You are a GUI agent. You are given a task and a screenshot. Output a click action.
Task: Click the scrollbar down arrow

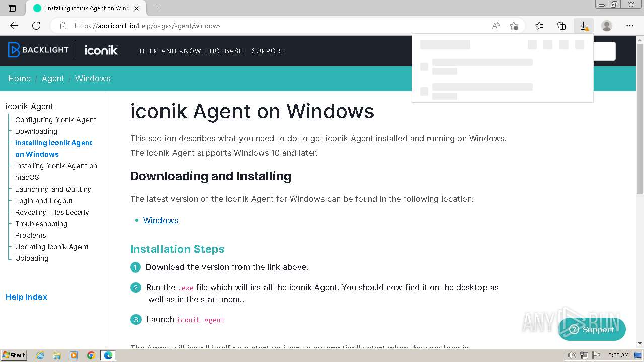[640, 343]
